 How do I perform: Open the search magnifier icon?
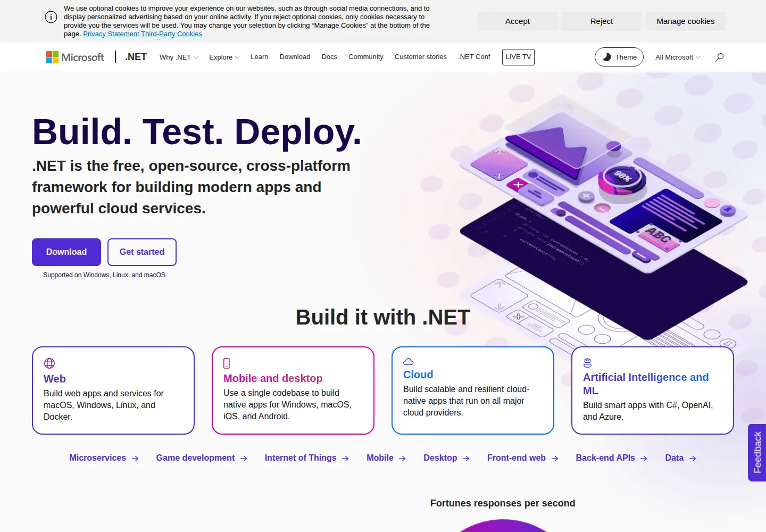coord(719,57)
